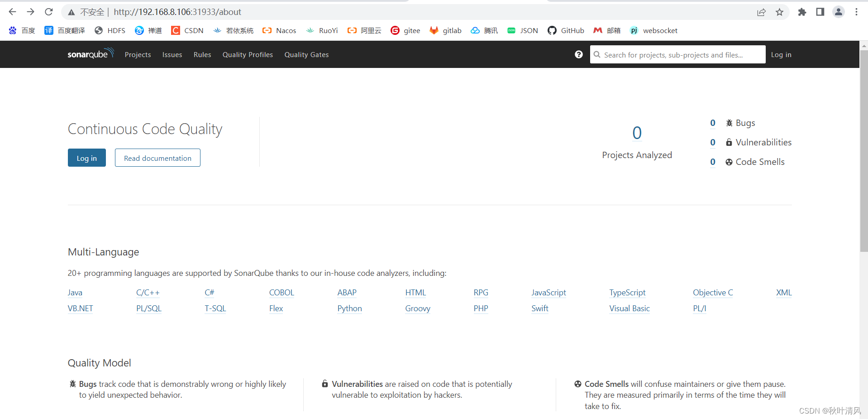This screenshot has width=868, height=419.
Task: Click the SonarQube logo
Action: click(91, 53)
